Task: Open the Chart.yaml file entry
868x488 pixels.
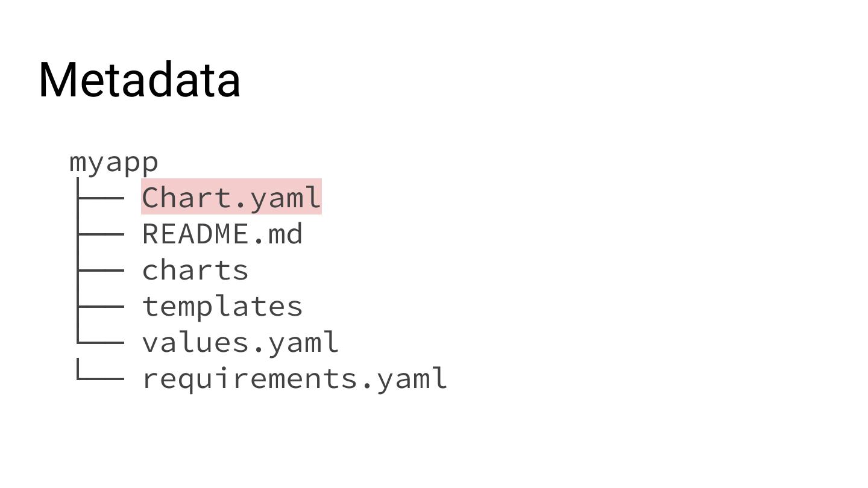Action: (231, 198)
